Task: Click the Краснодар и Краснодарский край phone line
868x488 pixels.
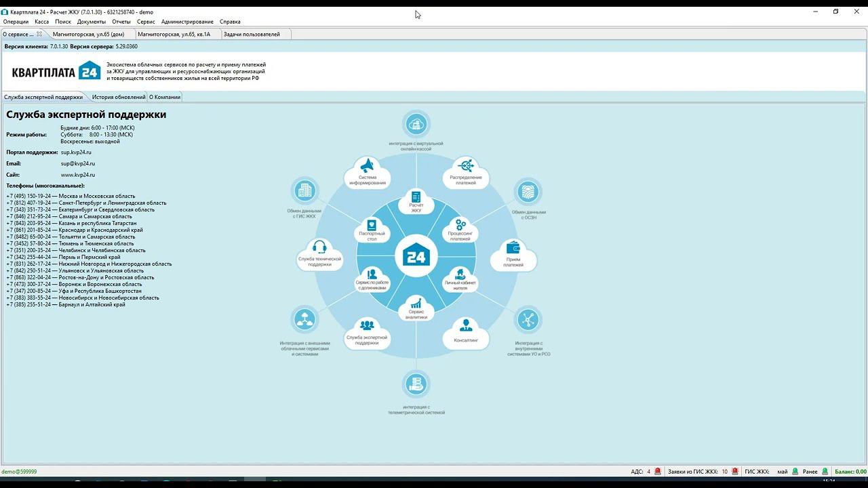Action: click(75, 230)
